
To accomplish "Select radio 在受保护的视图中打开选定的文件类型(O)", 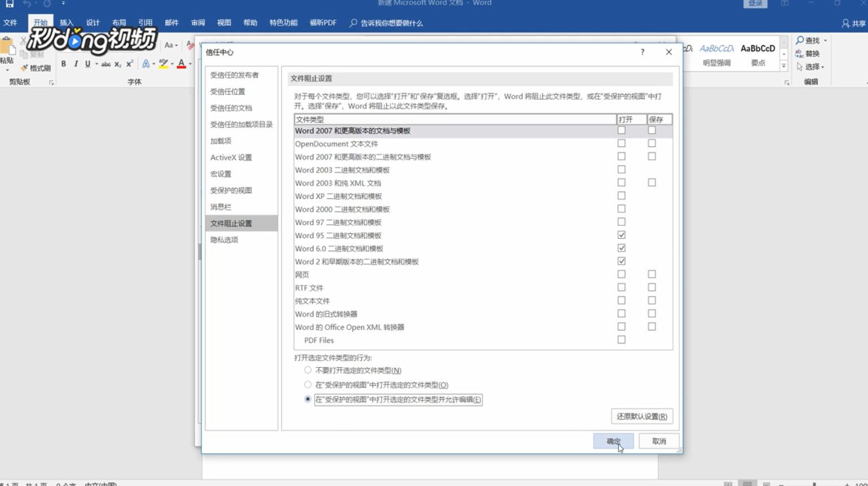I will click(x=308, y=385).
